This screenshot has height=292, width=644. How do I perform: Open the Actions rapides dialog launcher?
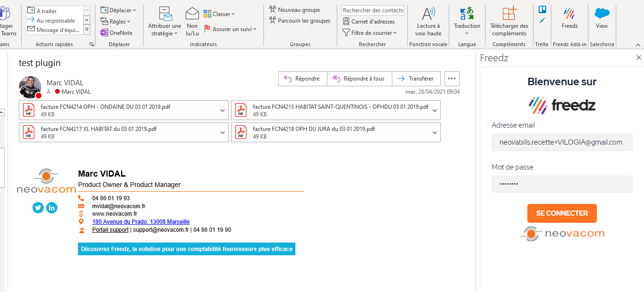[92, 44]
